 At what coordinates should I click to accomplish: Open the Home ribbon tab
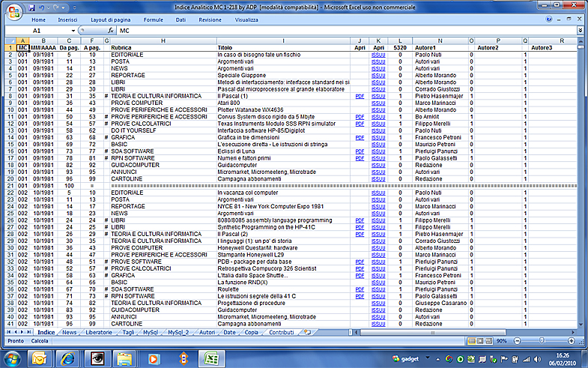(38, 20)
